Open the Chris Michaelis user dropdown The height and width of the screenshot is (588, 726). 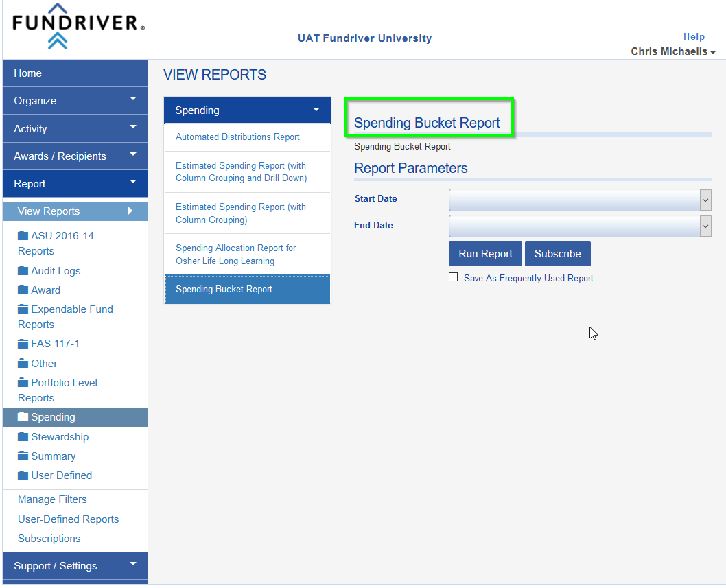click(672, 51)
